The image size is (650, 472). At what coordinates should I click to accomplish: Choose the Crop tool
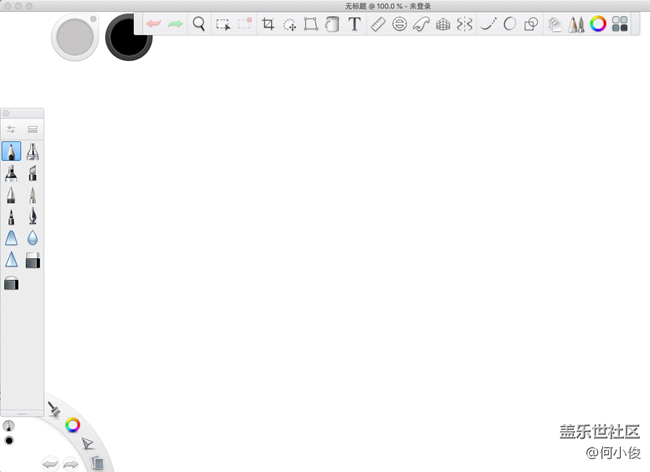(x=268, y=24)
